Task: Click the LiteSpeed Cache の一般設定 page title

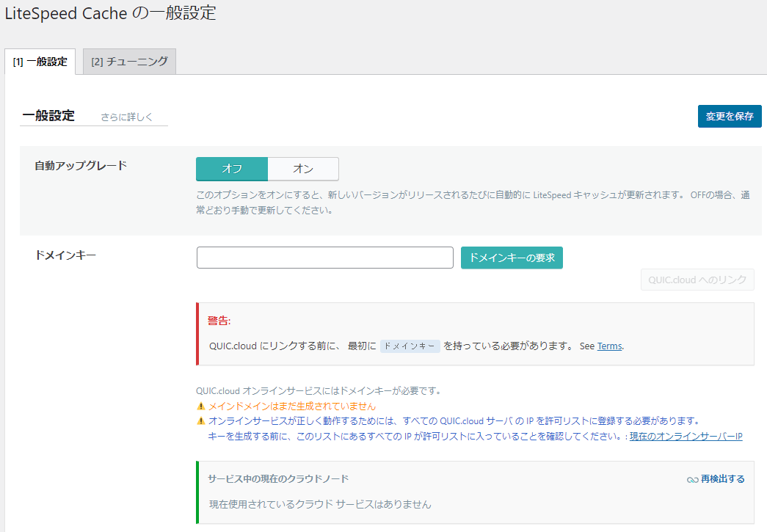Action: coord(111,13)
